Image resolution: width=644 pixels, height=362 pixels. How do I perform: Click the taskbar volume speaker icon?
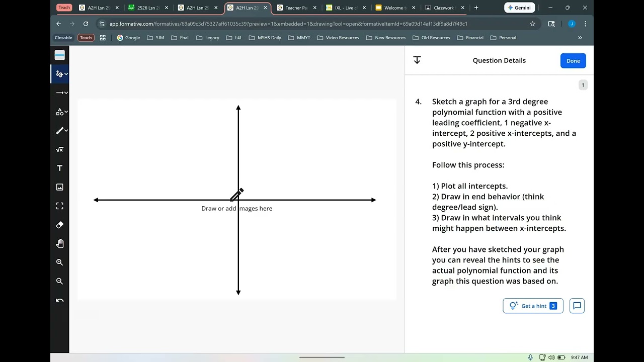[x=551, y=357]
